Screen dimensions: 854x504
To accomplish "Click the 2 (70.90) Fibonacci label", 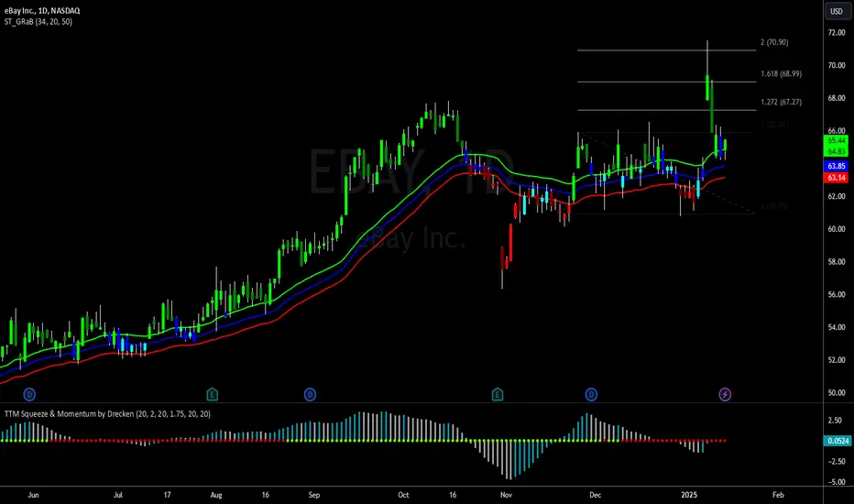I will [x=774, y=42].
